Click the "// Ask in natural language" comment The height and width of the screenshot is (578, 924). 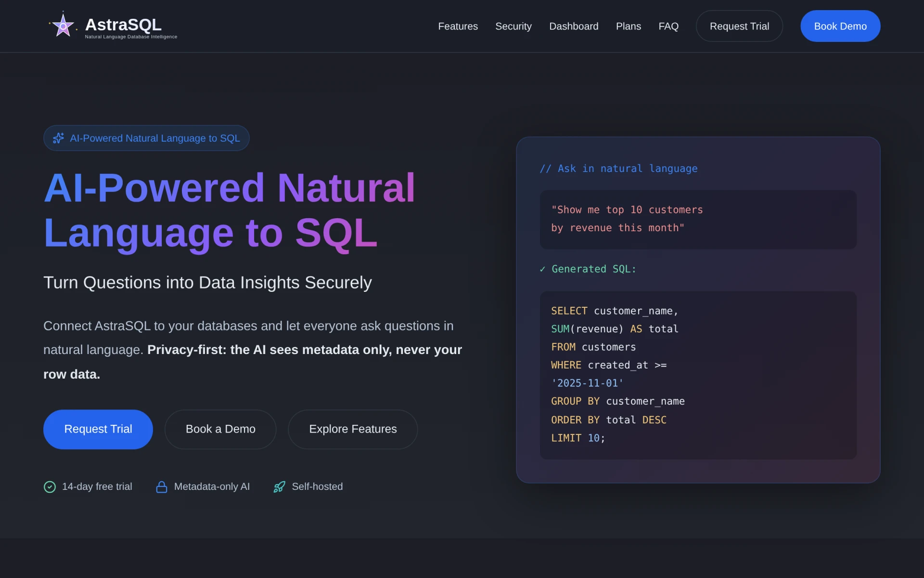[x=618, y=169]
